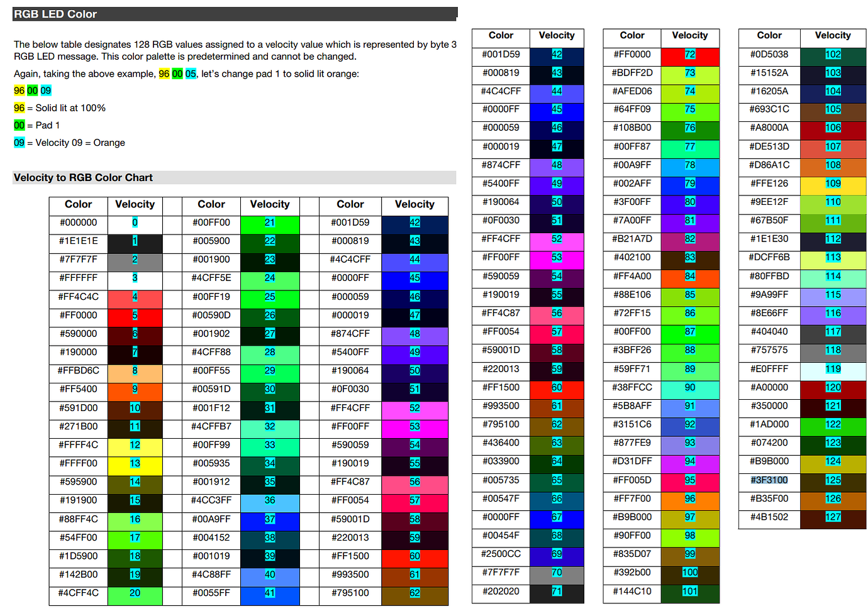868x616 pixels.
Task: Click the gray #7F7F7F swatch at velocity 70
Action: [x=557, y=573]
